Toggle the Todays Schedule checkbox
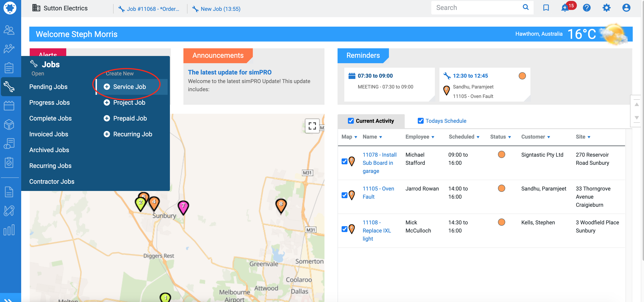This screenshot has height=302, width=644. click(x=420, y=121)
